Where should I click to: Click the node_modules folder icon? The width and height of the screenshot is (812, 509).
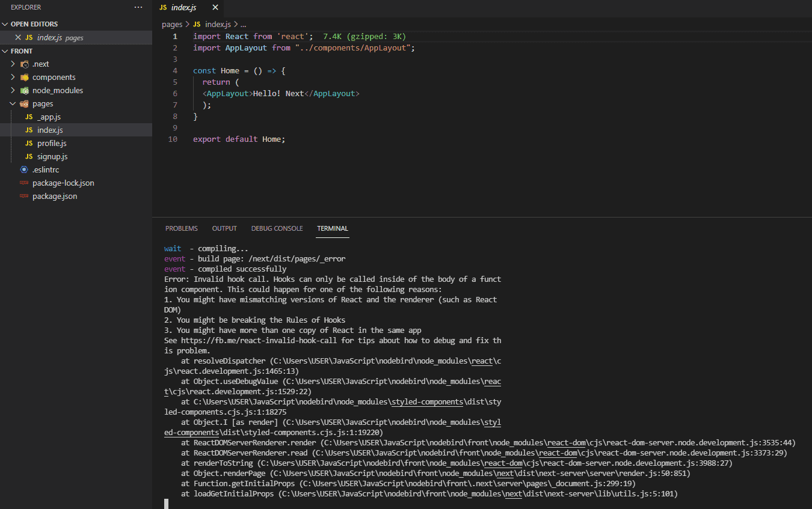coord(25,90)
